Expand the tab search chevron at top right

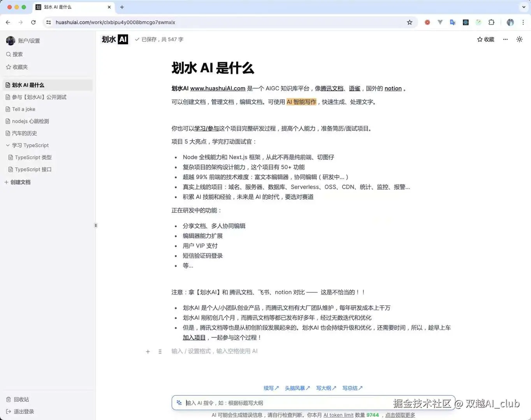524,7
